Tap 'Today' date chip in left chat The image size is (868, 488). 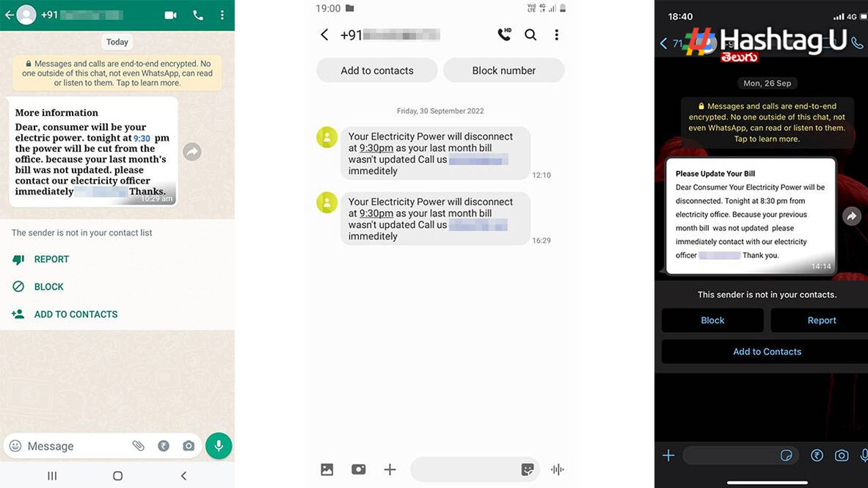[117, 42]
